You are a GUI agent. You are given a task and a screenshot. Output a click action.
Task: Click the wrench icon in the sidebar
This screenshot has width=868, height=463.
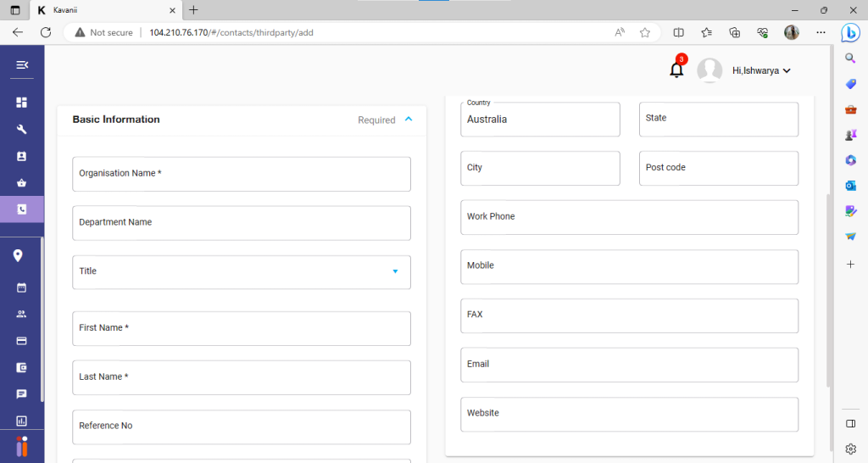[x=22, y=130]
